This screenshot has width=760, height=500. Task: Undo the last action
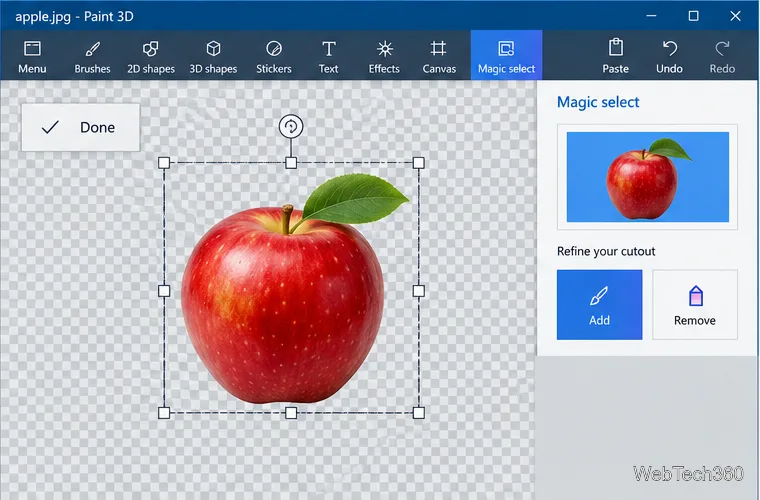pos(669,56)
